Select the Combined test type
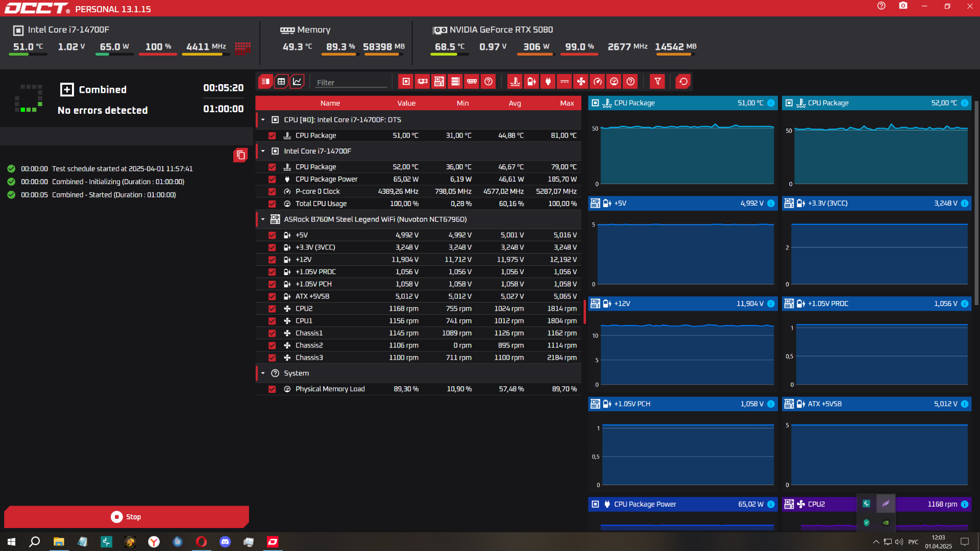 93,90
